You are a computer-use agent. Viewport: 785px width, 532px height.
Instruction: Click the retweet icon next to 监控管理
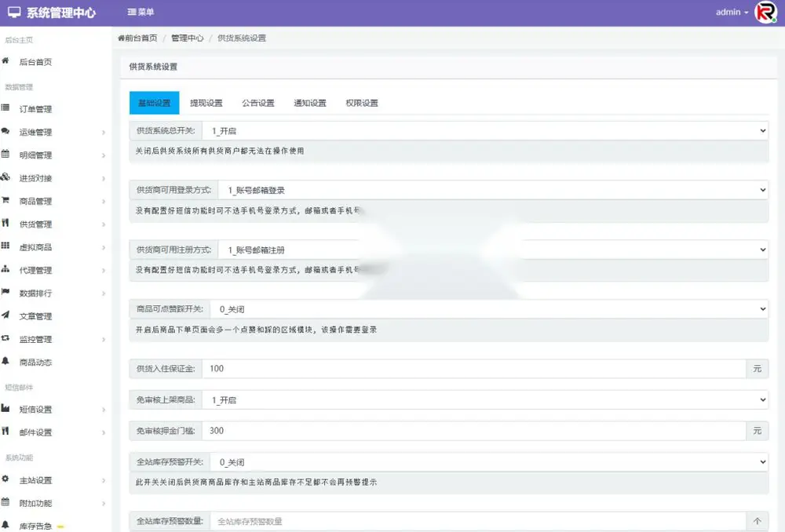[x=5, y=338]
